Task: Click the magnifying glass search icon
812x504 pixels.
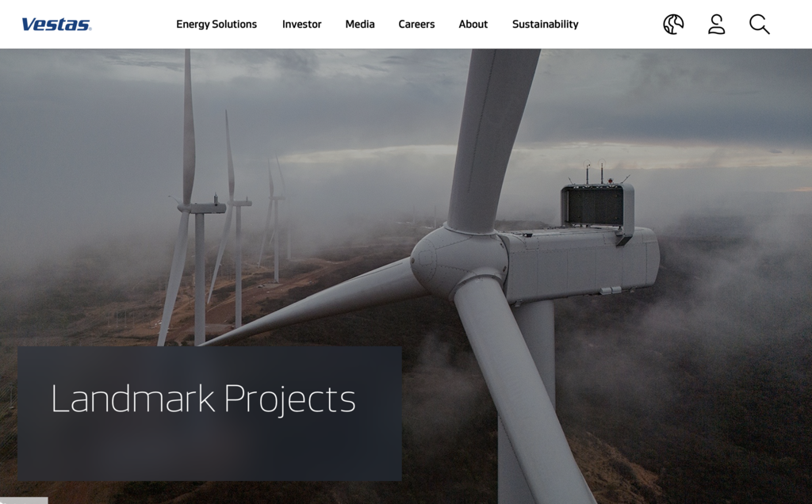Action: click(759, 25)
